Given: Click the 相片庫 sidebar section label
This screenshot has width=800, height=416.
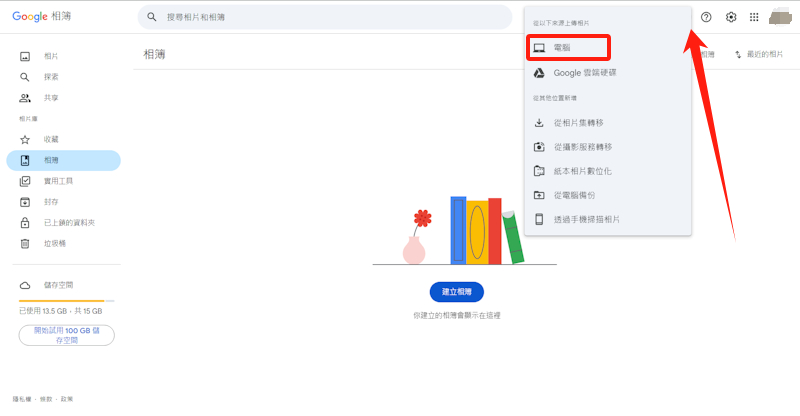Looking at the screenshot, I should tap(29, 119).
